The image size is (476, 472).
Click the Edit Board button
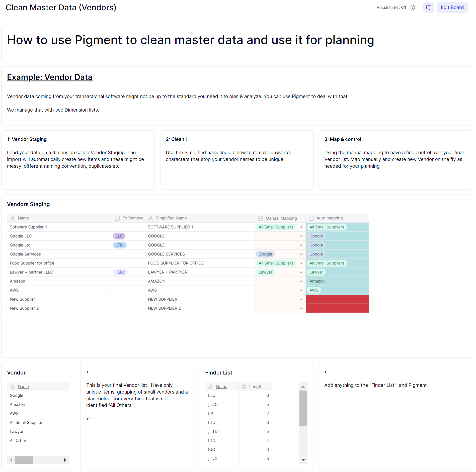pos(452,8)
